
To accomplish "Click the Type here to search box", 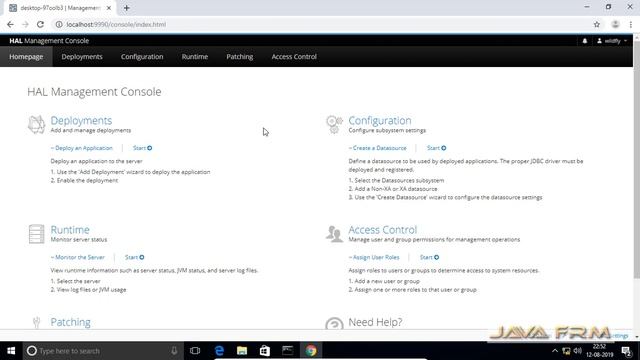I will click(102, 351).
